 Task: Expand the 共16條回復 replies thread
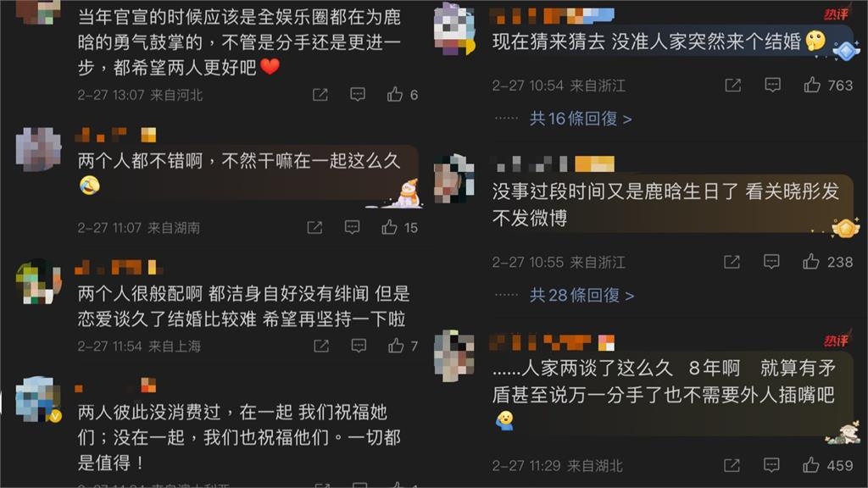(x=581, y=119)
